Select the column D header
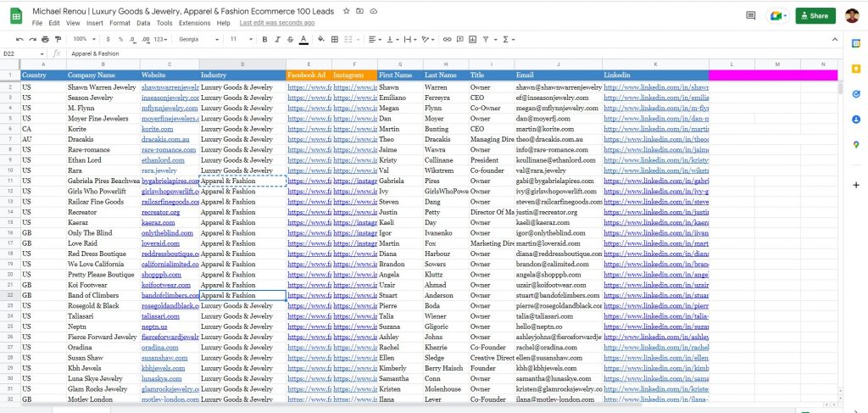868x413 pixels. coord(242,64)
